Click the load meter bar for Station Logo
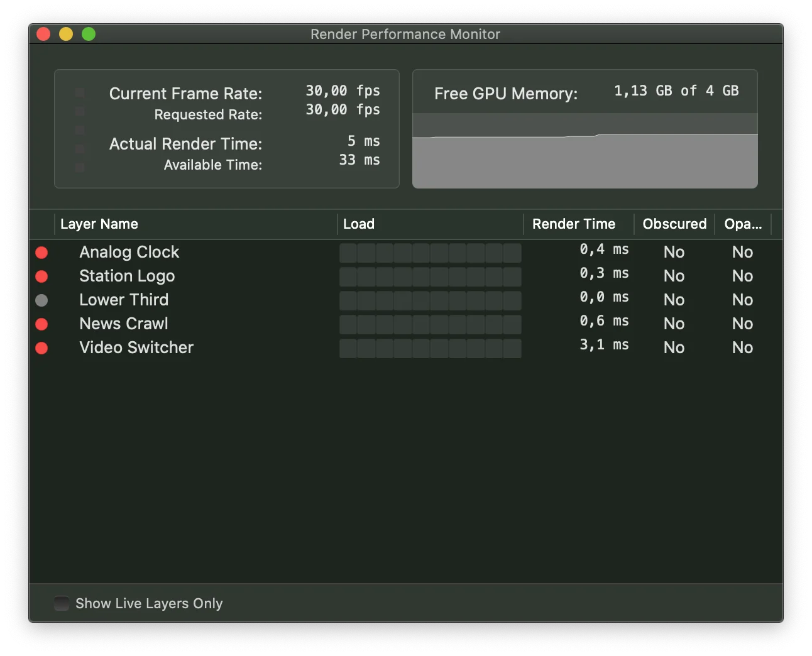 (x=430, y=276)
